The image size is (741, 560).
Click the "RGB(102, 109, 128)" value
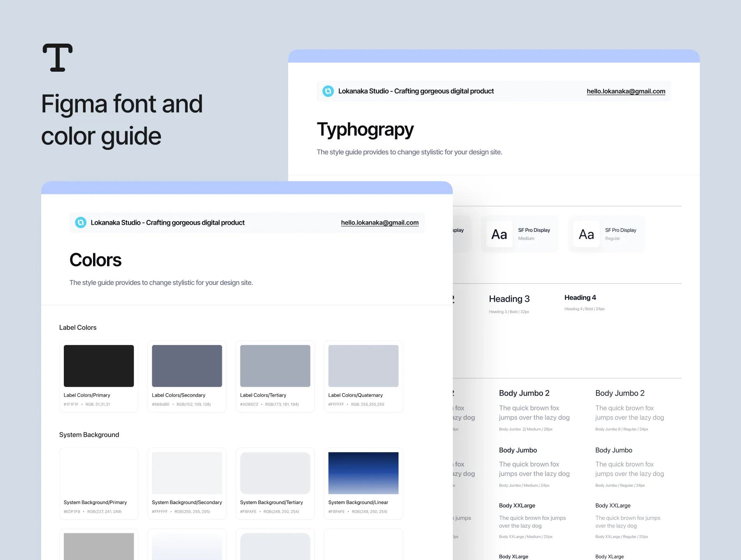point(193,404)
